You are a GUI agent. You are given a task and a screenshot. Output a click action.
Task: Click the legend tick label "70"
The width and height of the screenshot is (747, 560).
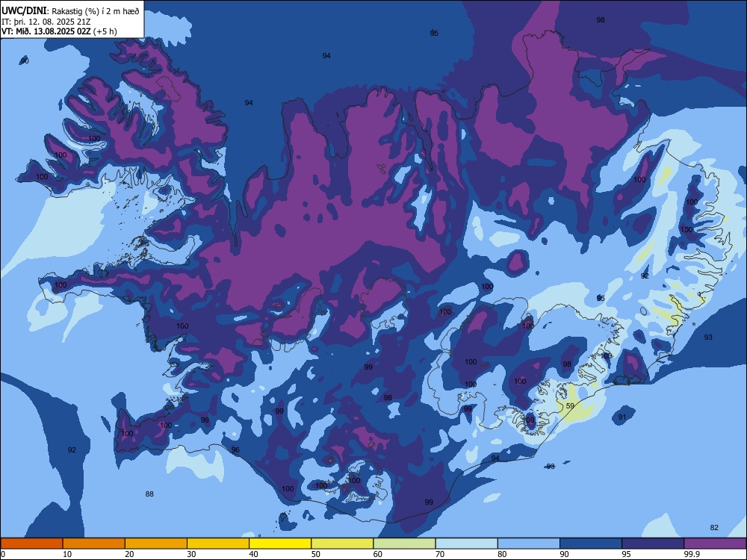[440, 554]
